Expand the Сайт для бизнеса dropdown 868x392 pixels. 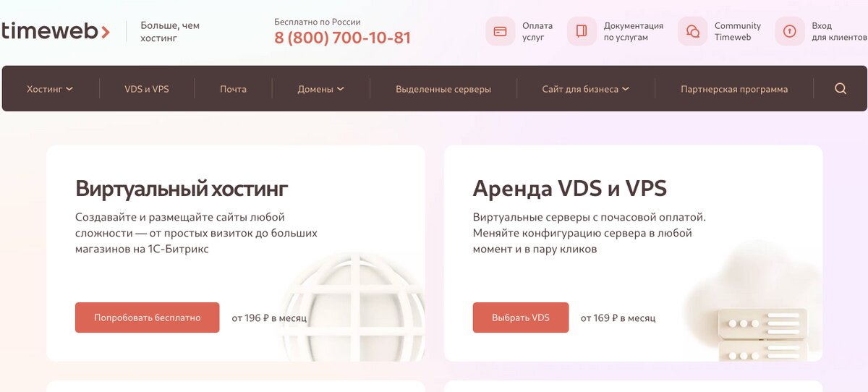(585, 89)
